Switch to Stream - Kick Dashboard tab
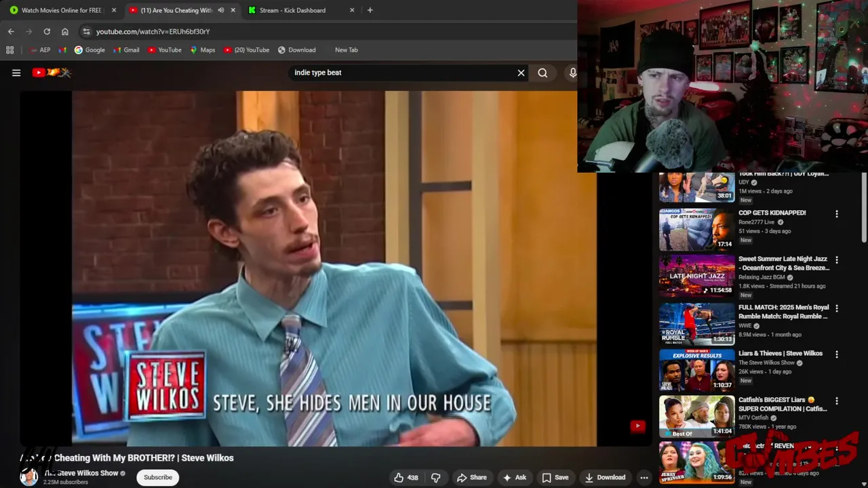 (x=292, y=10)
